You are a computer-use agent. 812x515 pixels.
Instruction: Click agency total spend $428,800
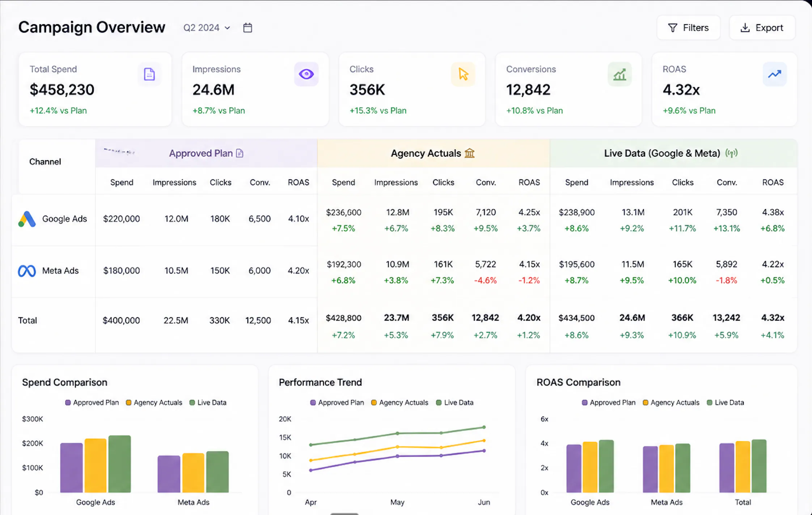pyautogui.click(x=344, y=318)
